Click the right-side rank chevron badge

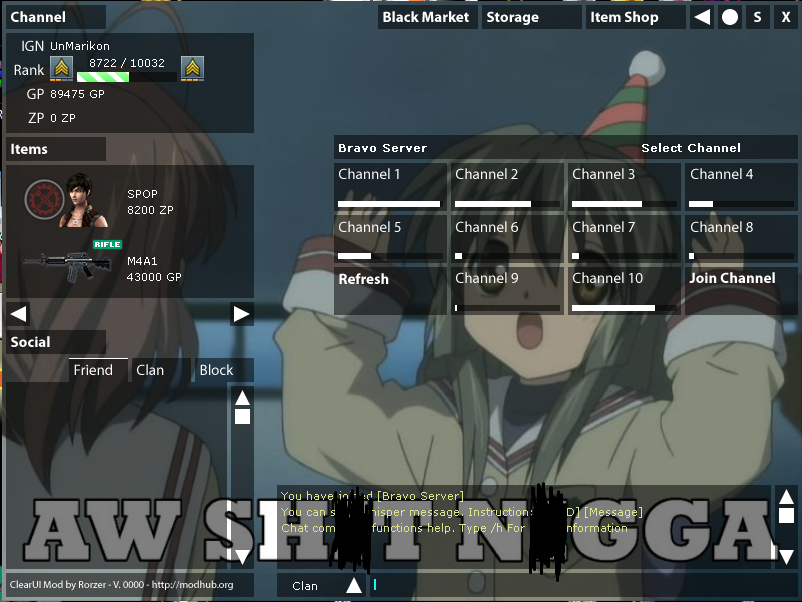coord(192,69)
